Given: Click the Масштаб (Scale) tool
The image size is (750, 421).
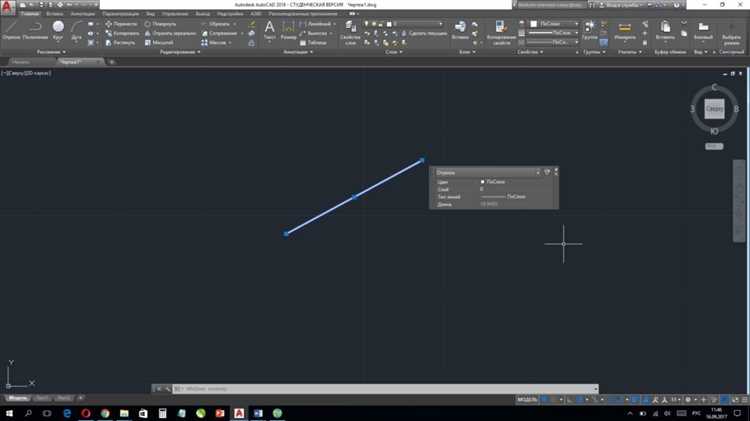Looking at the screenshot, I should [x=159, y=43].
